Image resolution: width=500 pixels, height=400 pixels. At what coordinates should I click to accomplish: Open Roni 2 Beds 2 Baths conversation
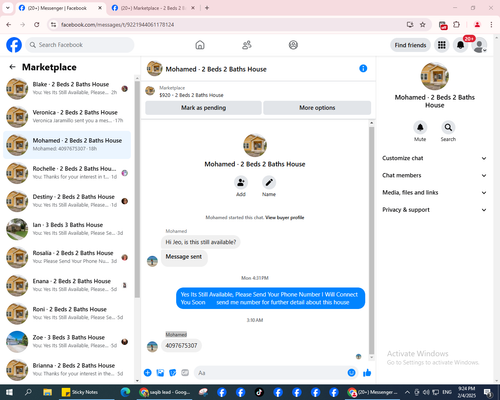tap(67, 313)
